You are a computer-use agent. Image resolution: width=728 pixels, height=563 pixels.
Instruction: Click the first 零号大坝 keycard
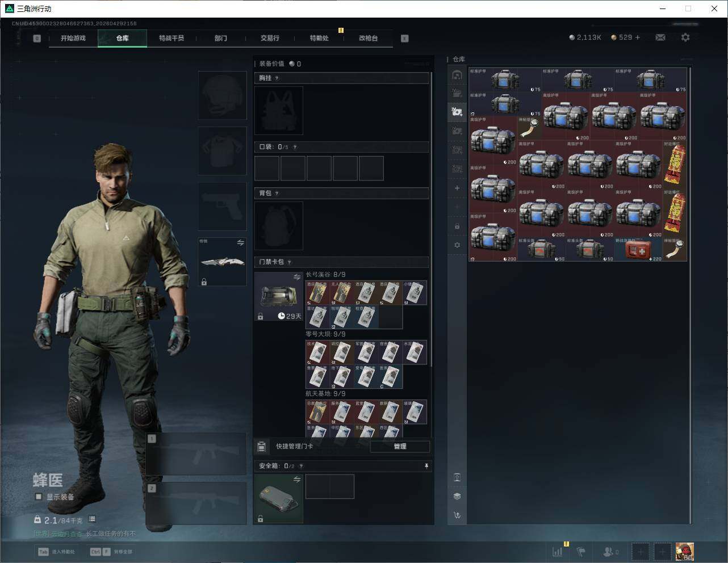click(x=317, y=352)
